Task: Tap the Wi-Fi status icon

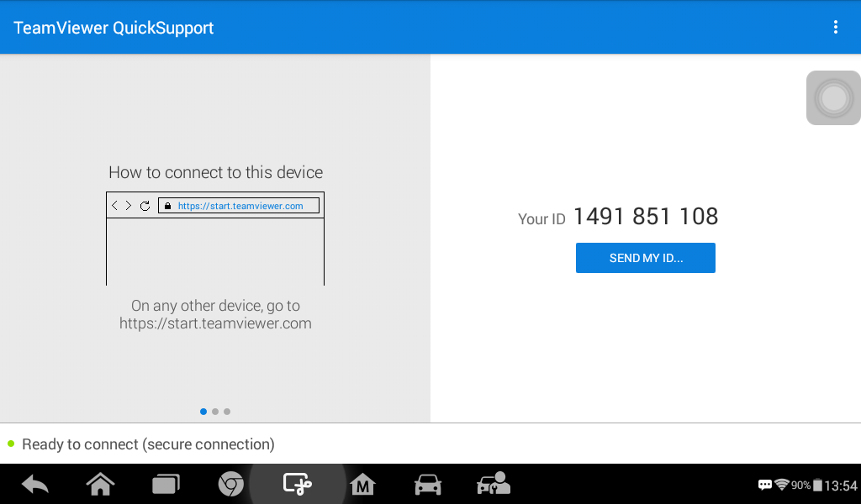Action: coord(781,484)
